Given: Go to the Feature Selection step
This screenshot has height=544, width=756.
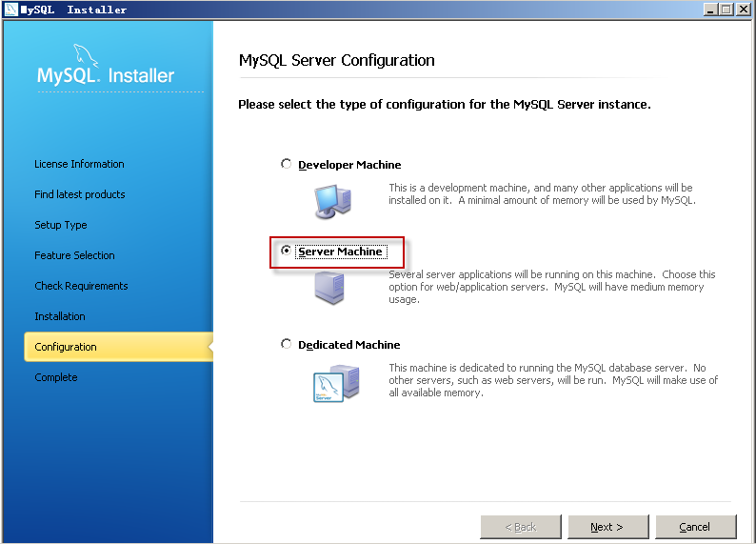Looking at the screenshot, I should point(74,255).
